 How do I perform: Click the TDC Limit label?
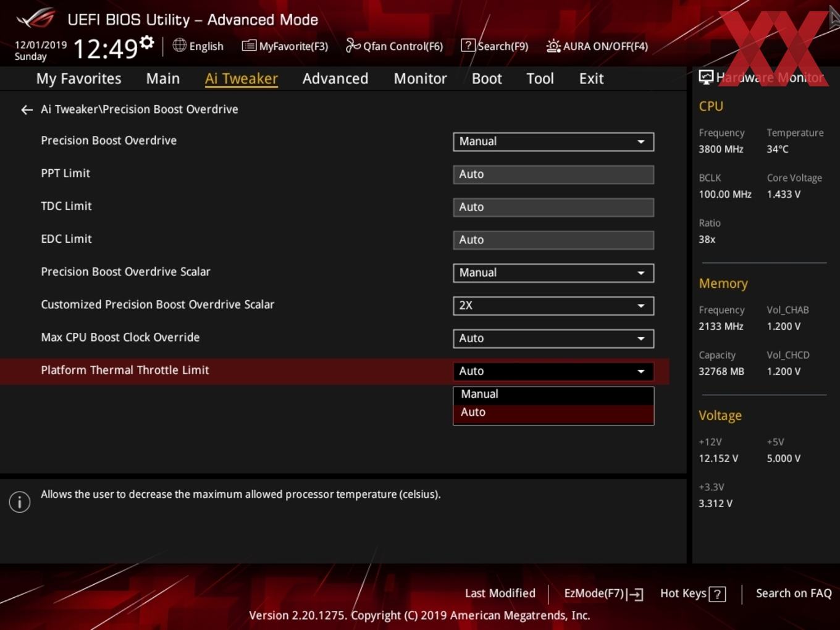(66, 206)
